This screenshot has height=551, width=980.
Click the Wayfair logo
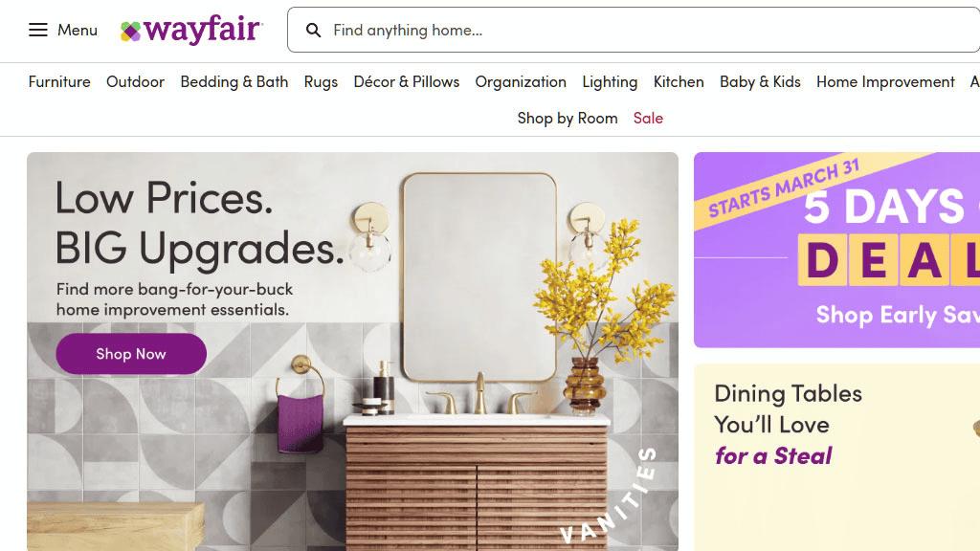point(191,30)
